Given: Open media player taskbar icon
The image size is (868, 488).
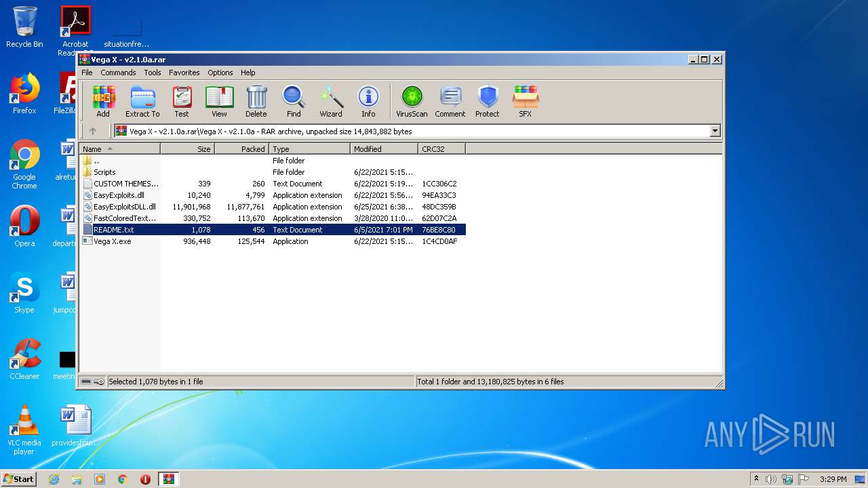Looking at the screenshot, I should [x=100, y=479].
